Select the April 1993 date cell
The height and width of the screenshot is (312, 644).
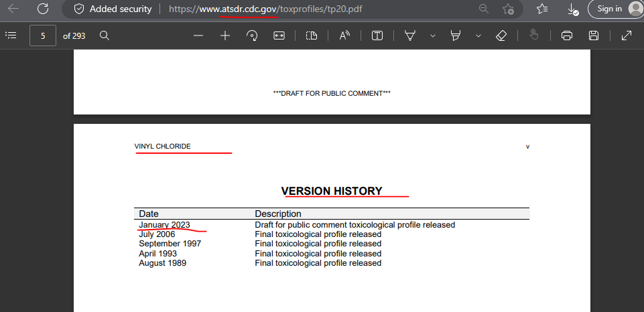pos(157,253)
